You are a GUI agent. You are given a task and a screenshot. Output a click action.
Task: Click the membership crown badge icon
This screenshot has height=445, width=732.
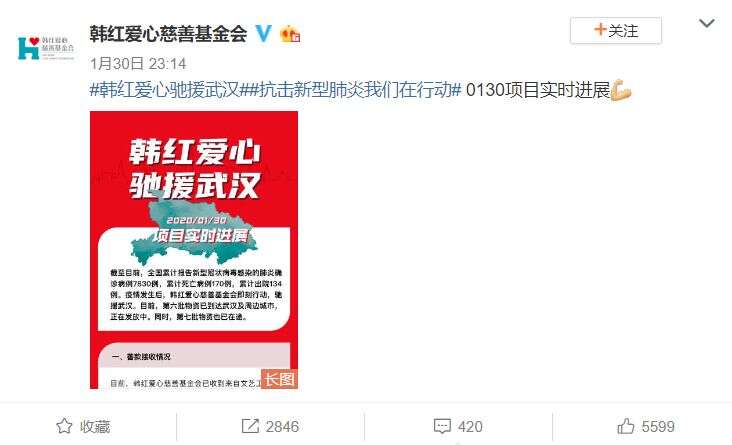[290, 34]
